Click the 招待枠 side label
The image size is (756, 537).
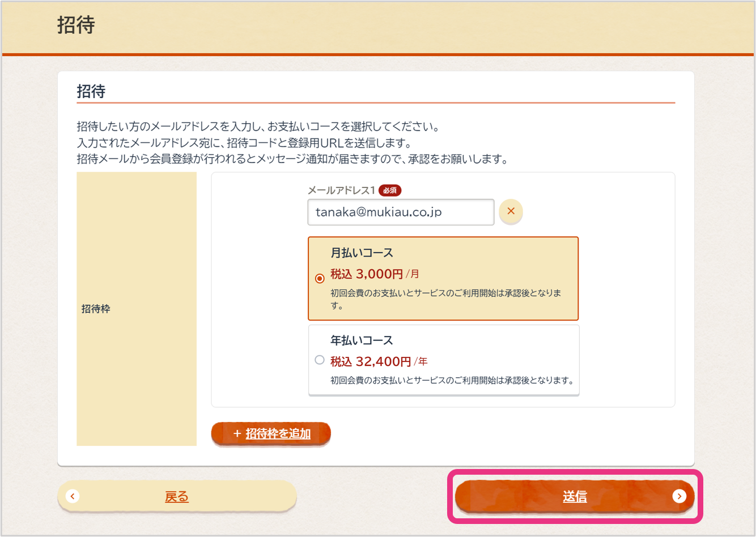coord(96,309)
